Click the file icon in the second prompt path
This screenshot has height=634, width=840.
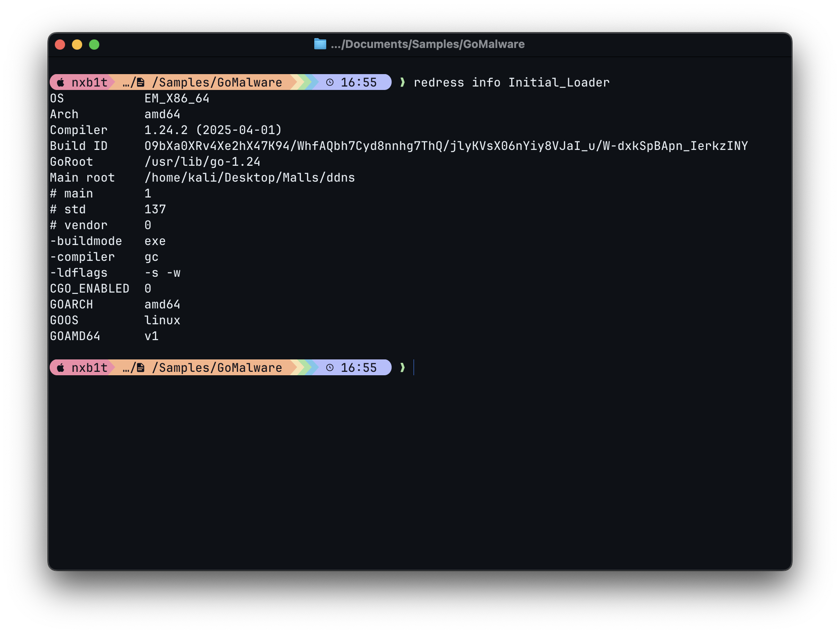pos(141,367)
